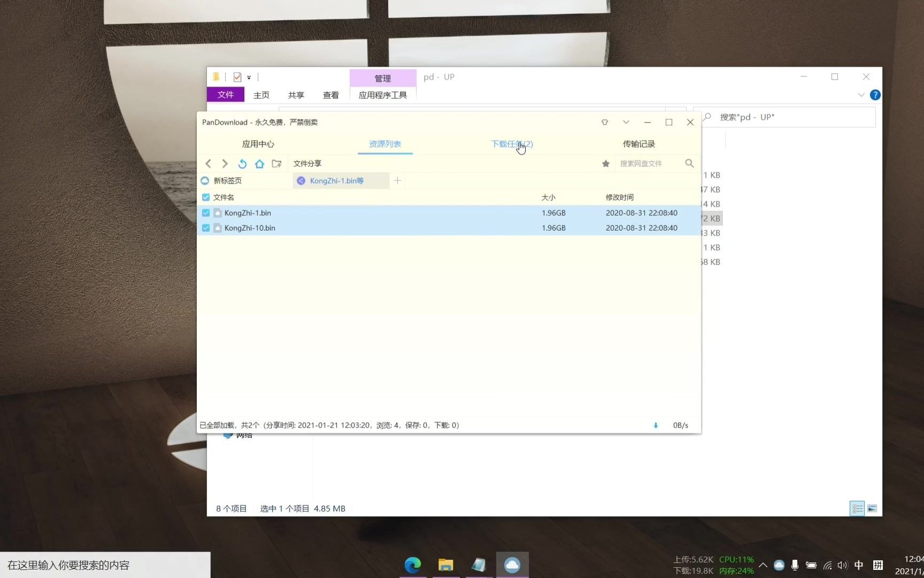Image resolution: width=924 pixels, height=578 pixels.
Task: Open the skin/theme shirt icon
Action: [605, 122]
